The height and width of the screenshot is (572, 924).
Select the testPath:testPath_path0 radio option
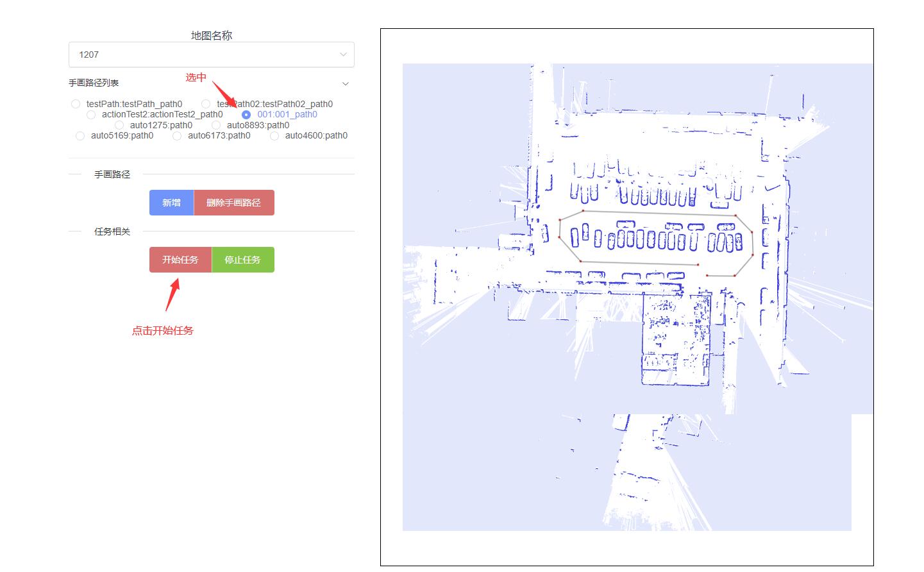coord(76,104)
